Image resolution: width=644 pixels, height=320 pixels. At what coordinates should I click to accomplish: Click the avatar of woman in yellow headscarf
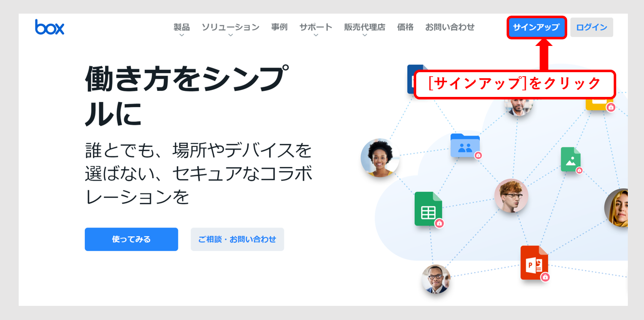coord(616,208)
